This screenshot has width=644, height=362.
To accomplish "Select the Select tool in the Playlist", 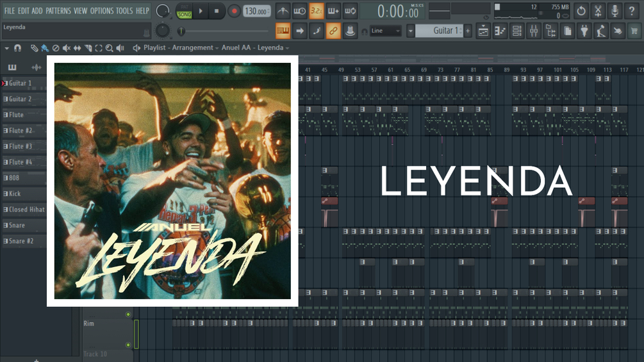I will [x=99, y=48].
